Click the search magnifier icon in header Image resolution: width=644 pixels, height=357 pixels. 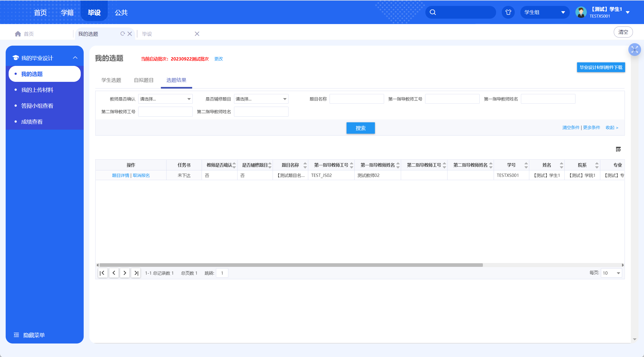tap(433, 12)
